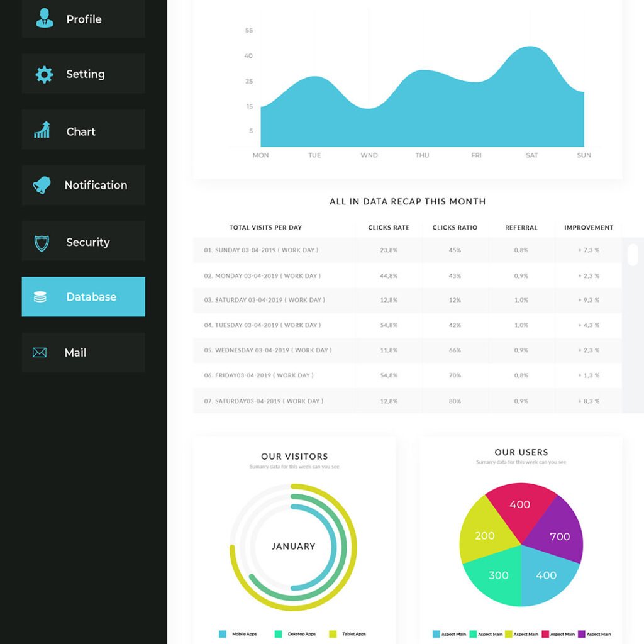Viewport: 644px width, 644px height.
Task: Click the Profile user icon
Action: 44,18
